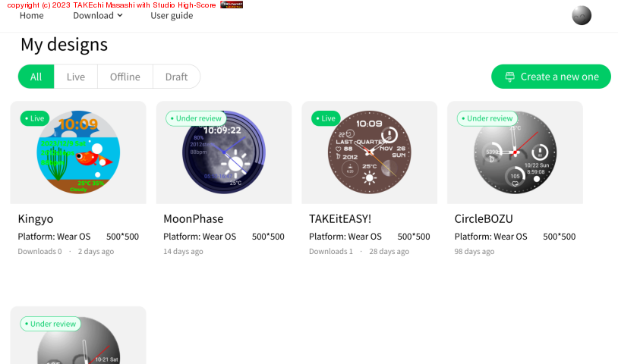Click the MoonPhase design title
The height and width of the screenshot is (364, 618).
(193, 218)
